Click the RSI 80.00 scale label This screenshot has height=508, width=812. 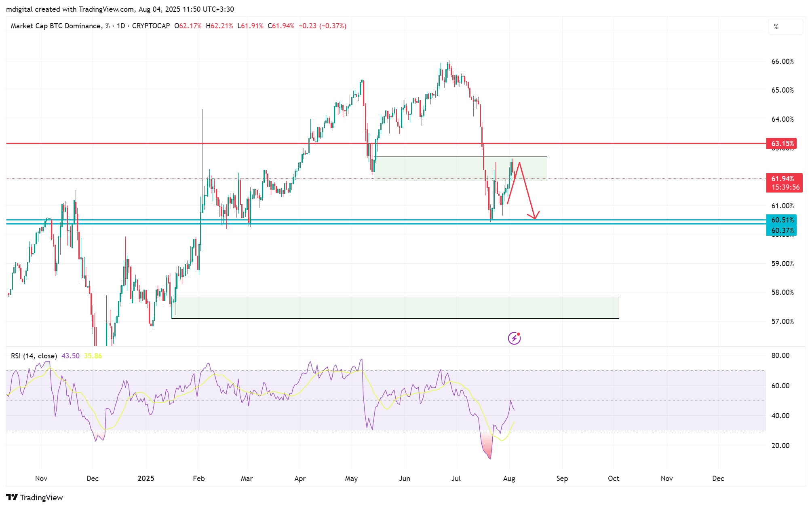point(780,356)
